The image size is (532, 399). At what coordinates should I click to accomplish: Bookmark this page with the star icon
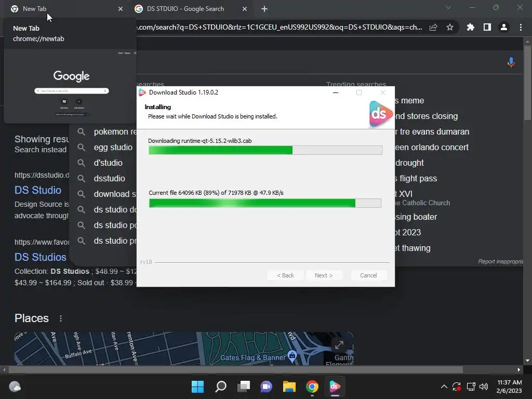[449, 27]
